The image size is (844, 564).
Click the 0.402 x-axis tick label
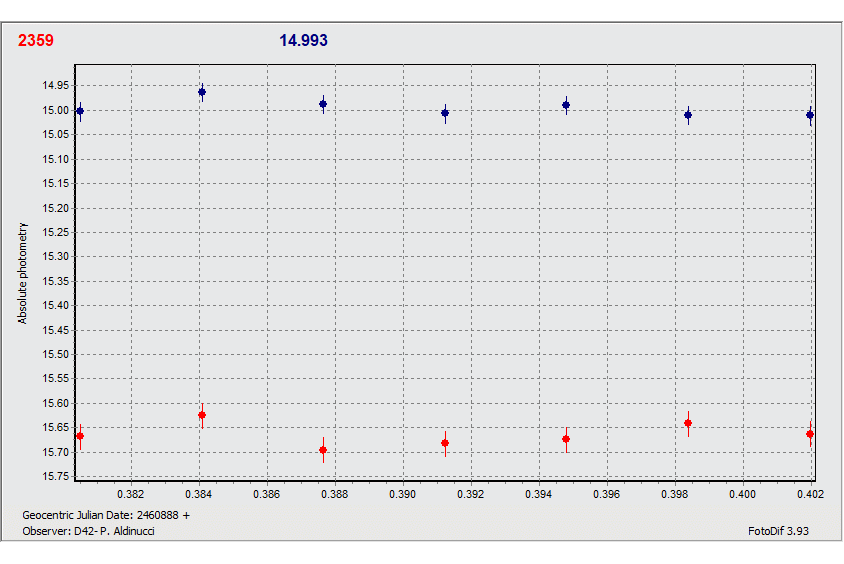pos(810,494)
